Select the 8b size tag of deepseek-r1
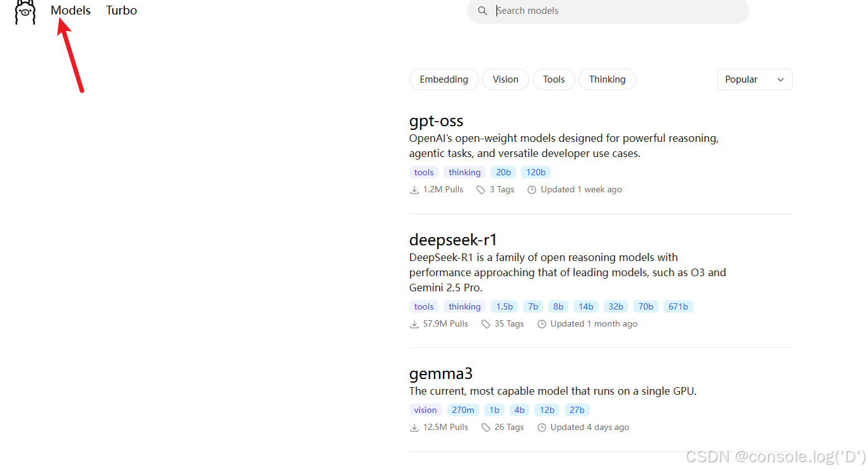The height and width of the screenshot is (471, 868). (x=558, y=306)
